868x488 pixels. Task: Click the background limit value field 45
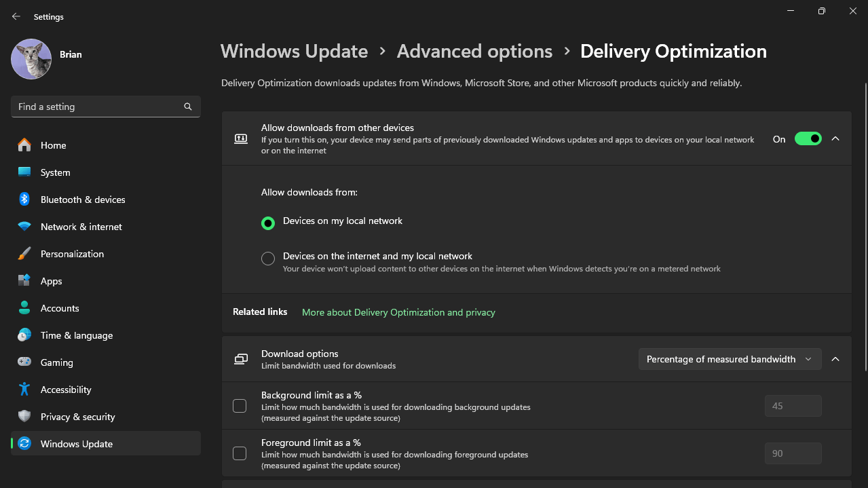click(793, 406)
